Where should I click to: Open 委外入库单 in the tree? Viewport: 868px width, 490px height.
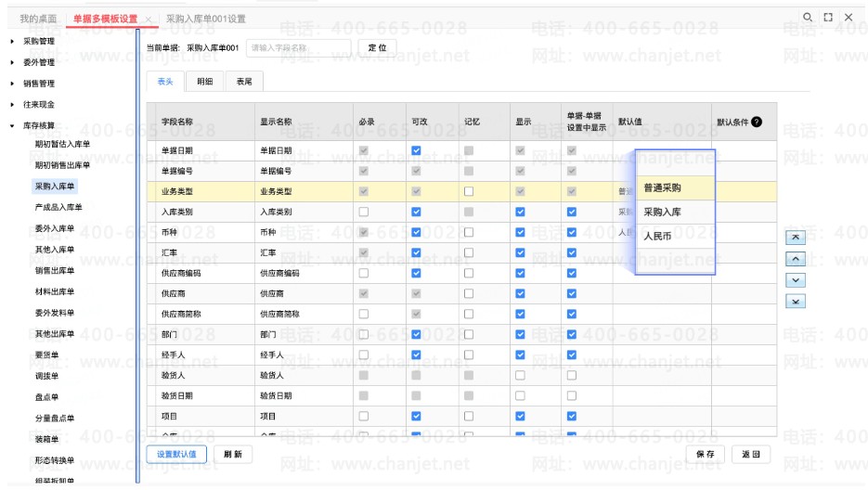pos(55,228)
